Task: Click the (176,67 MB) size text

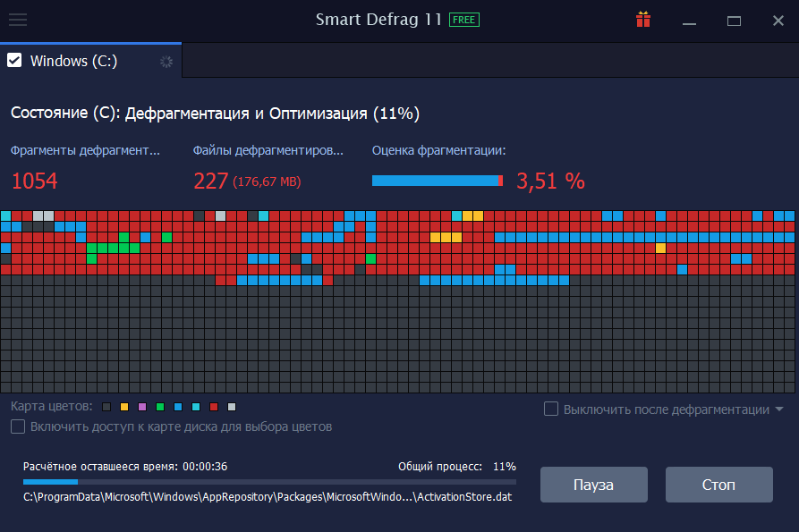Action: pyautogui.click(x=267, y=182)
